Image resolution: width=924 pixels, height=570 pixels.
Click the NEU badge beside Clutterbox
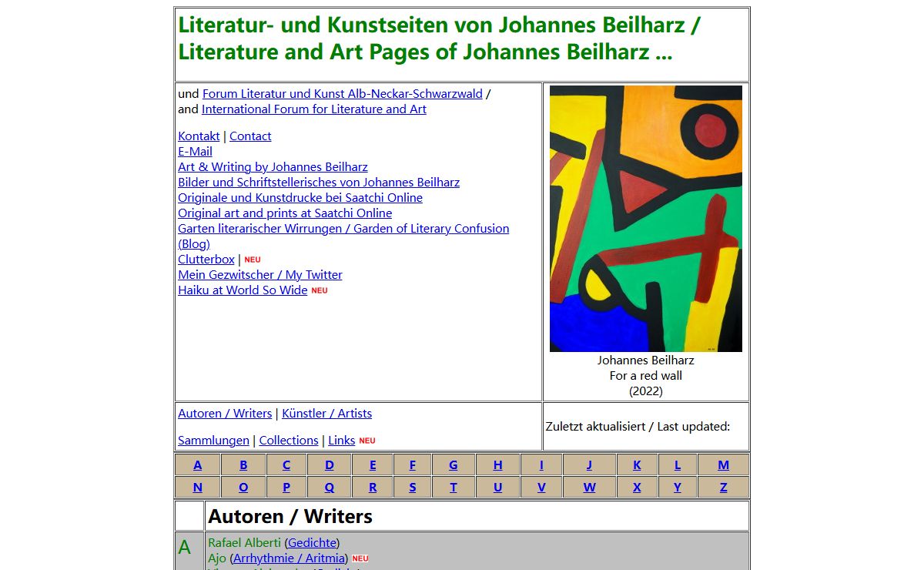(x=253, y=260)
